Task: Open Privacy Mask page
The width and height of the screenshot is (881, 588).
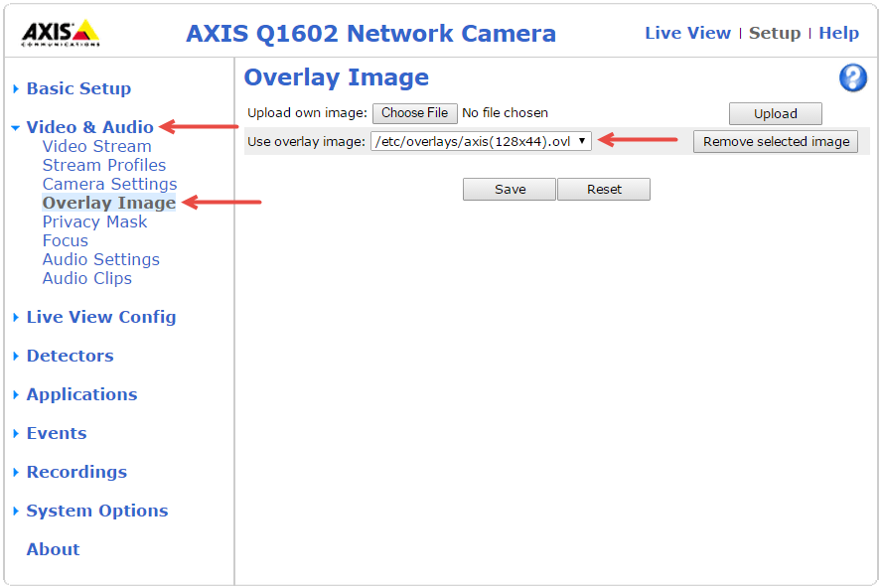Action: 95,221
